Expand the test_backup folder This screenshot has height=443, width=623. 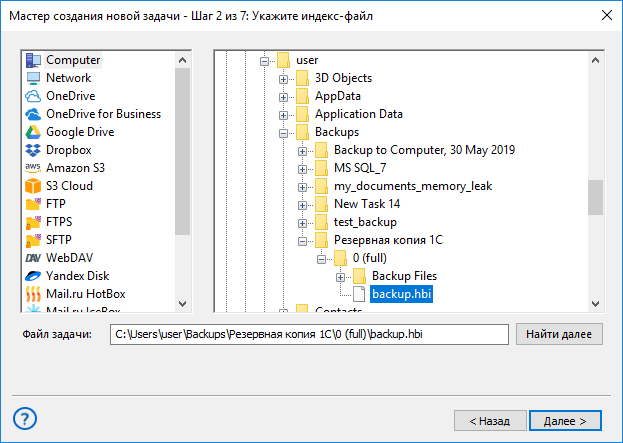tap(302, 223)
